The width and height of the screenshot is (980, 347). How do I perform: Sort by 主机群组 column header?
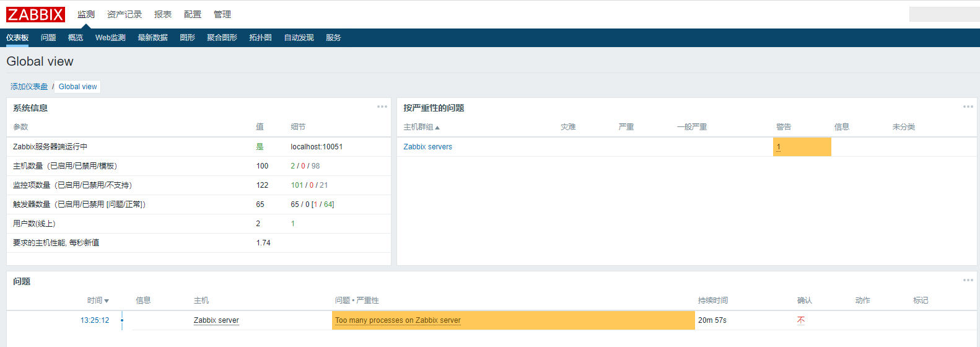click(421, 127)
